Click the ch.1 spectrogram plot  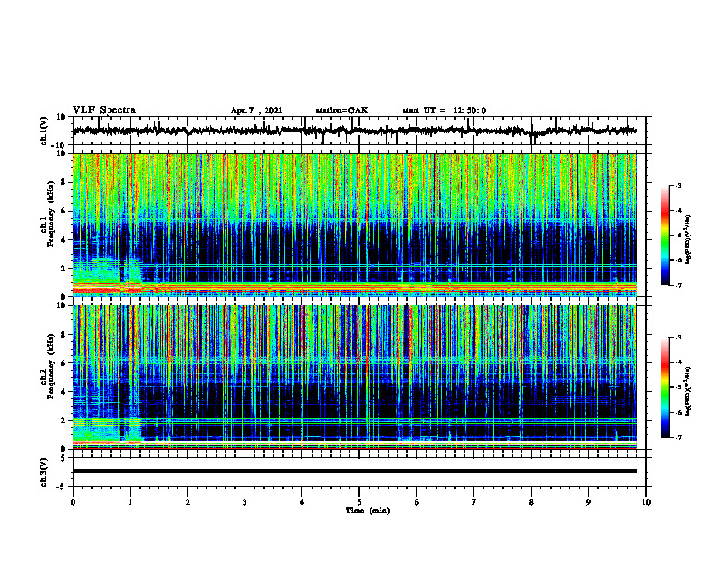click(x=355, y=224)
